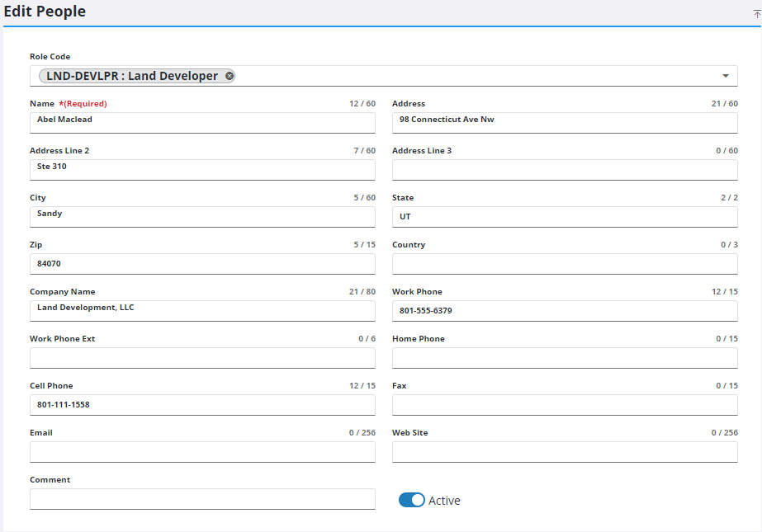
Task: Edit the Cell Phone number field
Action: coord(202,404)
